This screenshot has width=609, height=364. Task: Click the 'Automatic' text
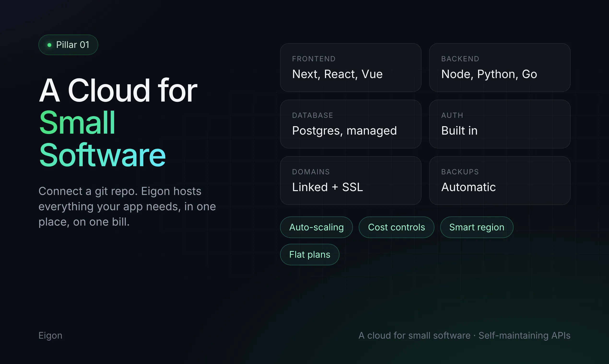pyautogui.click(x=468, y=187)
